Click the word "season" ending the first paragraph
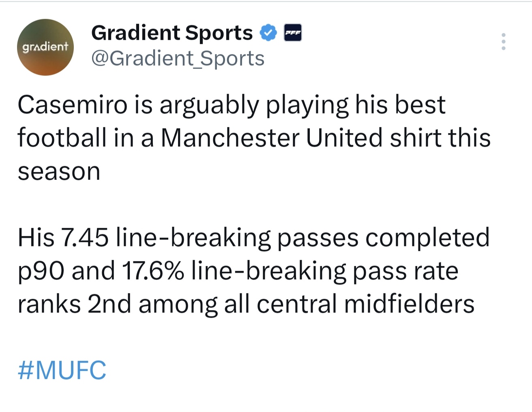 tap(59, 171)
